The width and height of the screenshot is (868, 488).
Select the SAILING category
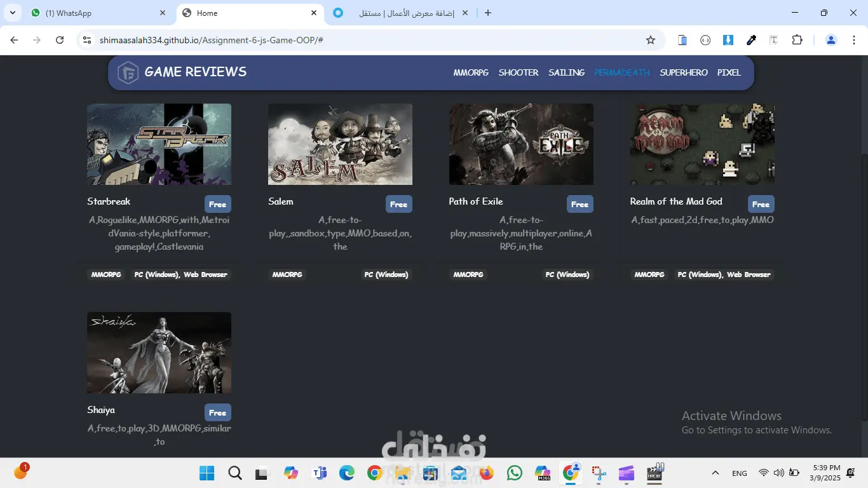click(x=567, y=72)
